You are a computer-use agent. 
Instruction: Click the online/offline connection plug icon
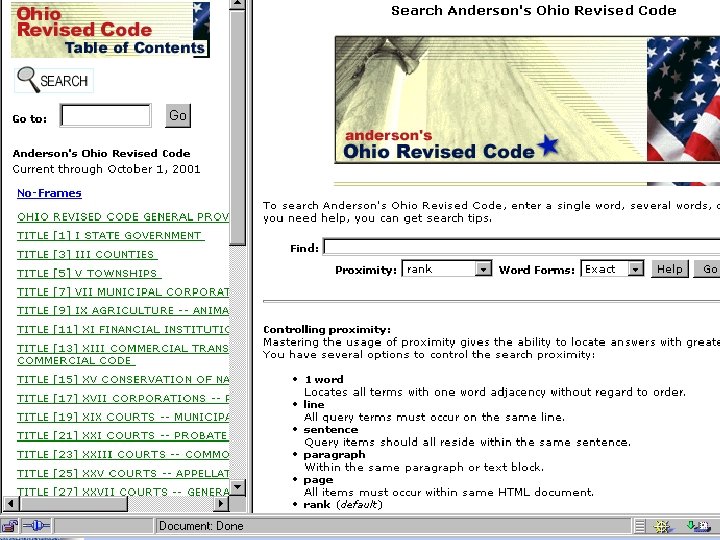tap(36, 525)
